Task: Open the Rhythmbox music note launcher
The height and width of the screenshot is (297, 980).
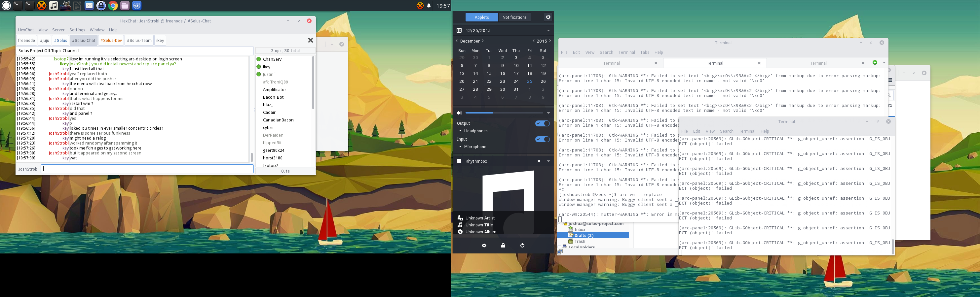Action: pyautogui.click(x=54, y=6)
